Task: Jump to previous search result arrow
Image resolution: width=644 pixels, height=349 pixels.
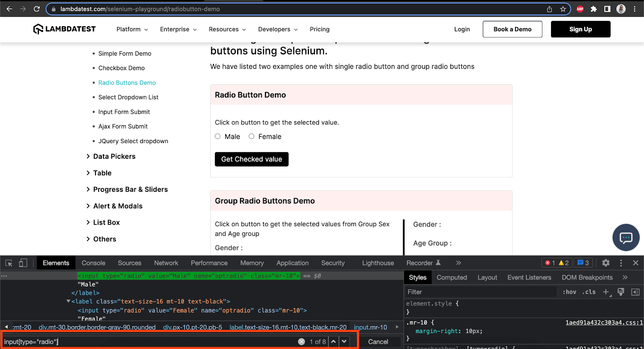Action: 333,342
